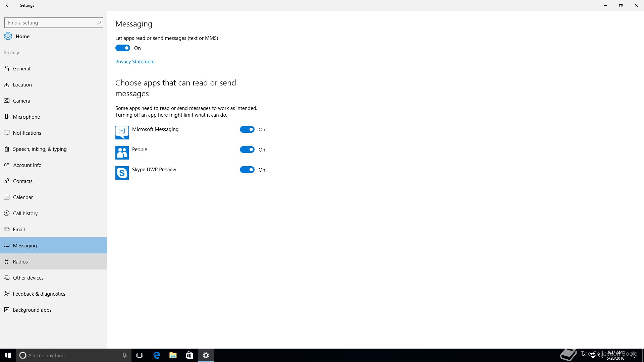Click the General lock icon
The width and height of the screenshot is (644, 362).
coord(7,68)
